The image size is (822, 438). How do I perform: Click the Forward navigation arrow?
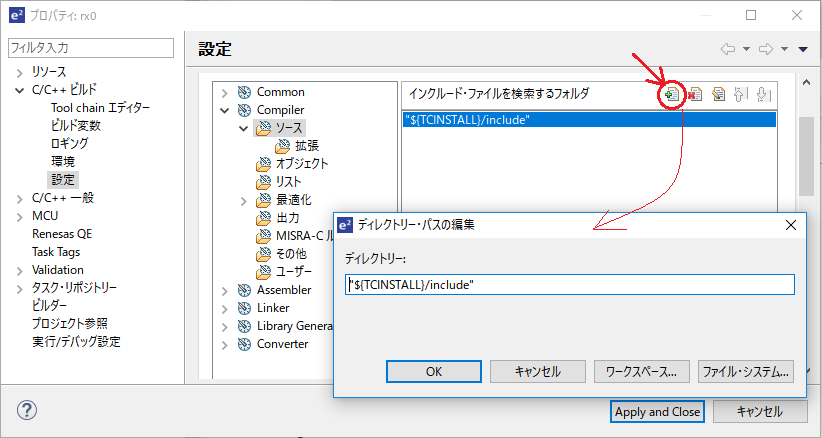coord(766,49)
